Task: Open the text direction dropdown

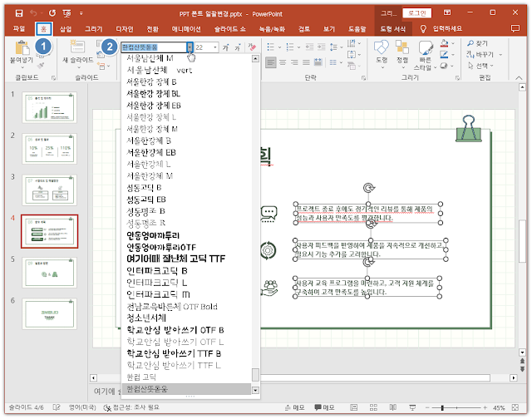Action: 353,43
